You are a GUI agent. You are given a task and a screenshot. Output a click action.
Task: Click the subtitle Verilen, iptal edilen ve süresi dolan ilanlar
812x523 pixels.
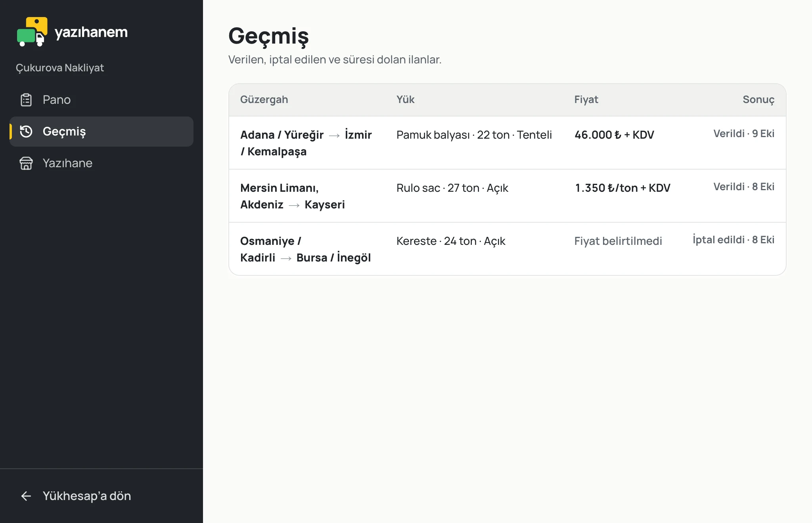point(335,59)
